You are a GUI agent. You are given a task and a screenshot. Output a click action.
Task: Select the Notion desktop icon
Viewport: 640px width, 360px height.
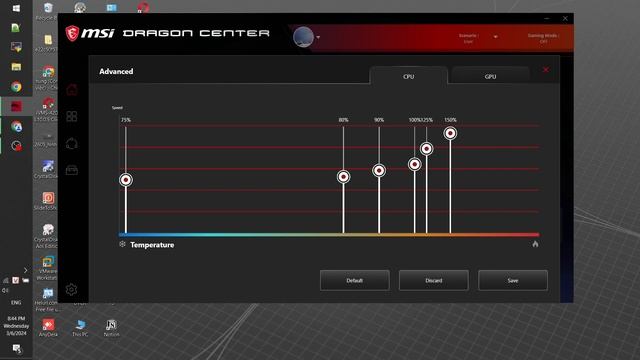[x=111, y=327]
